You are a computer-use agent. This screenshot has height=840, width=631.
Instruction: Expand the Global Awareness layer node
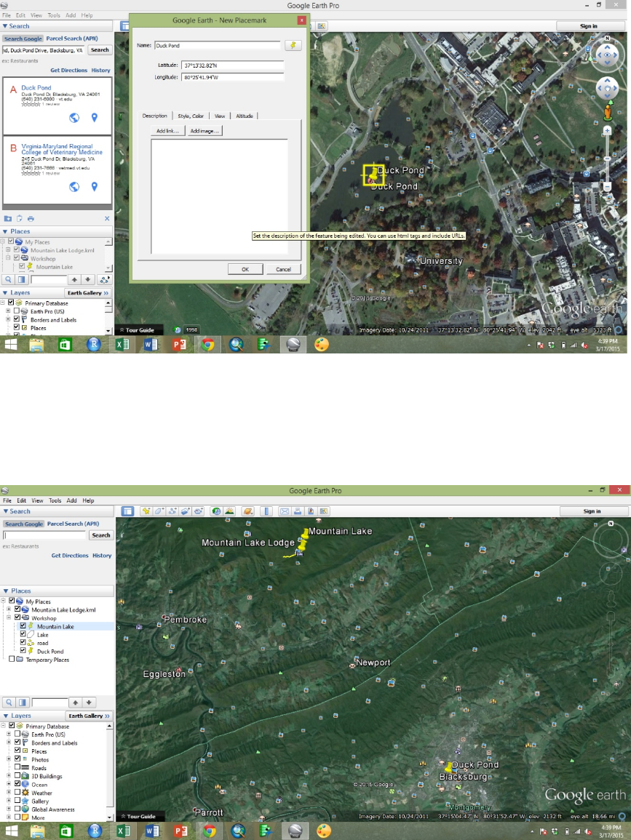(9, 809)
